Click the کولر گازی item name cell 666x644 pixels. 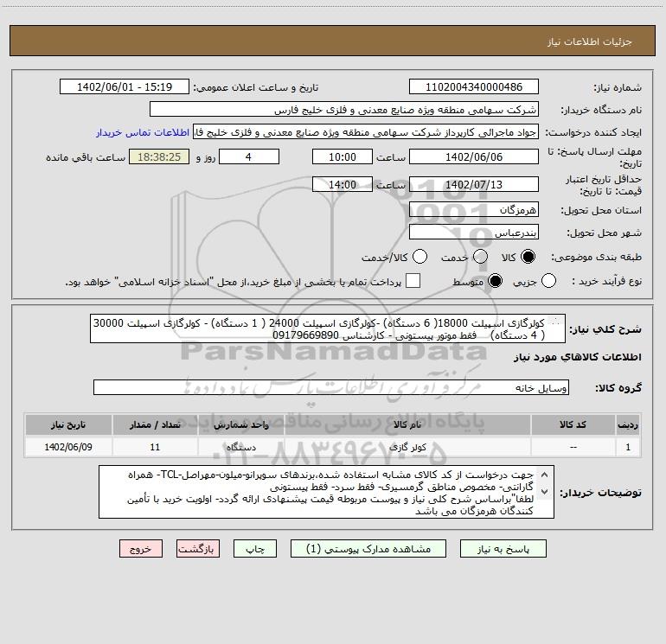coord(407,447)
